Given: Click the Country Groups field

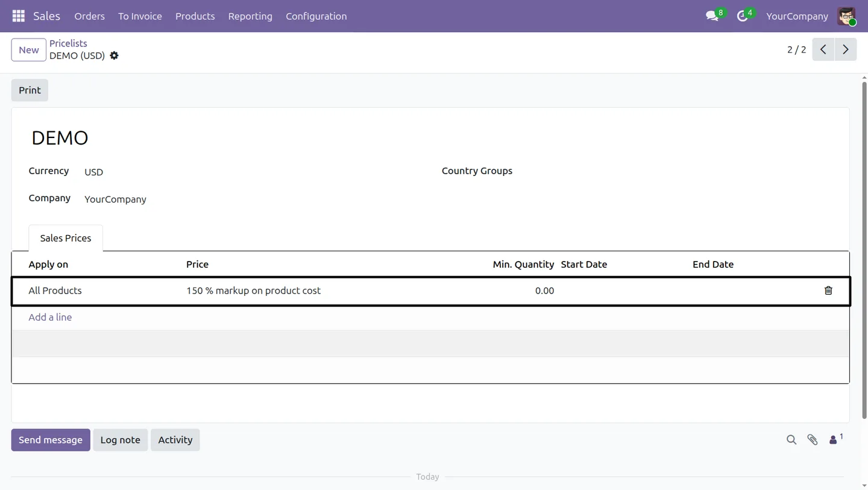Looking at the screenshot, I should tap(477, 171).
